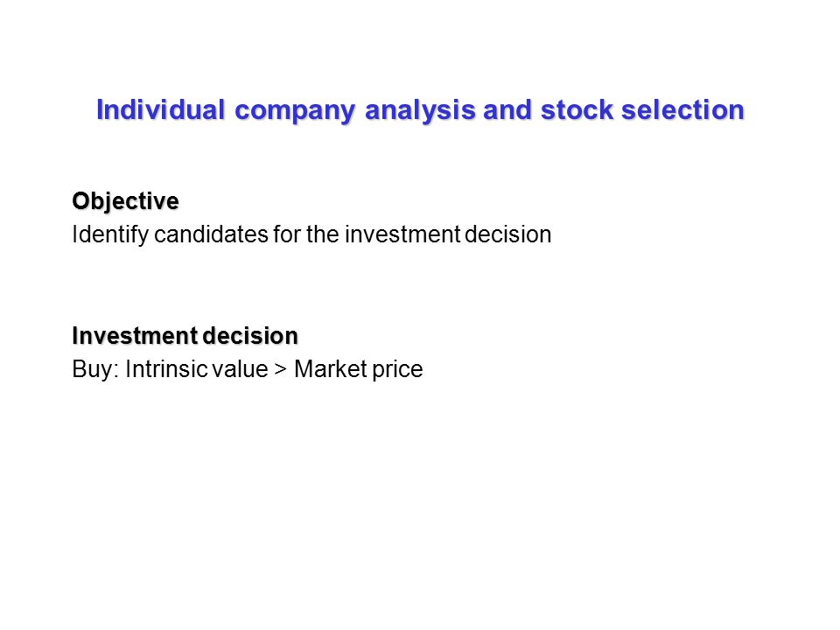Click the word "company" in the heading
The height and width of the screenshot is (630, 840).
[x=295, y=111]
